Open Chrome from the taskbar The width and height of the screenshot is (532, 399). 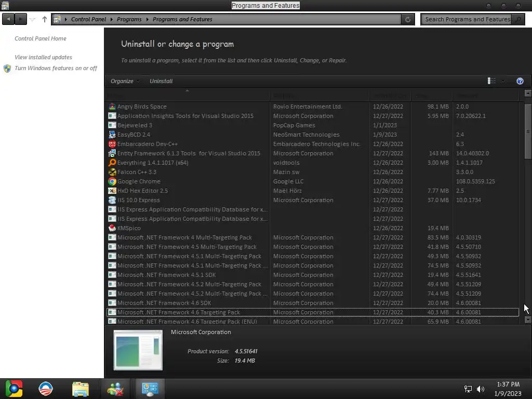(x=14, y=389)
